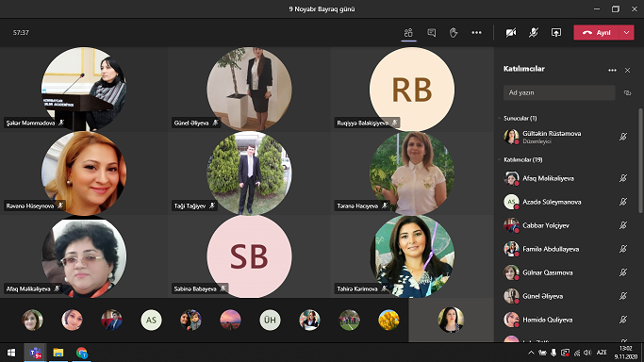Click the share invite icon beside search
Viewport: 644px width, 362px height.
point(627,92)
